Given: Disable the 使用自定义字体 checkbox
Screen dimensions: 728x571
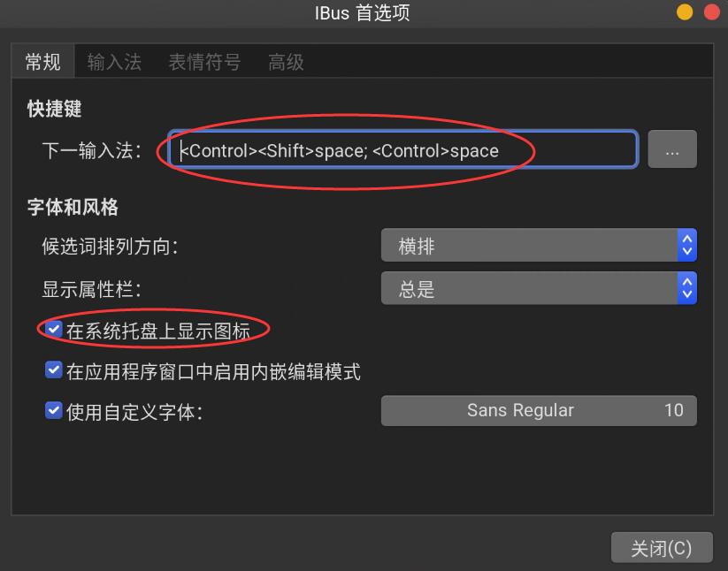Looking at the screenshot, I should click(54, 410).
